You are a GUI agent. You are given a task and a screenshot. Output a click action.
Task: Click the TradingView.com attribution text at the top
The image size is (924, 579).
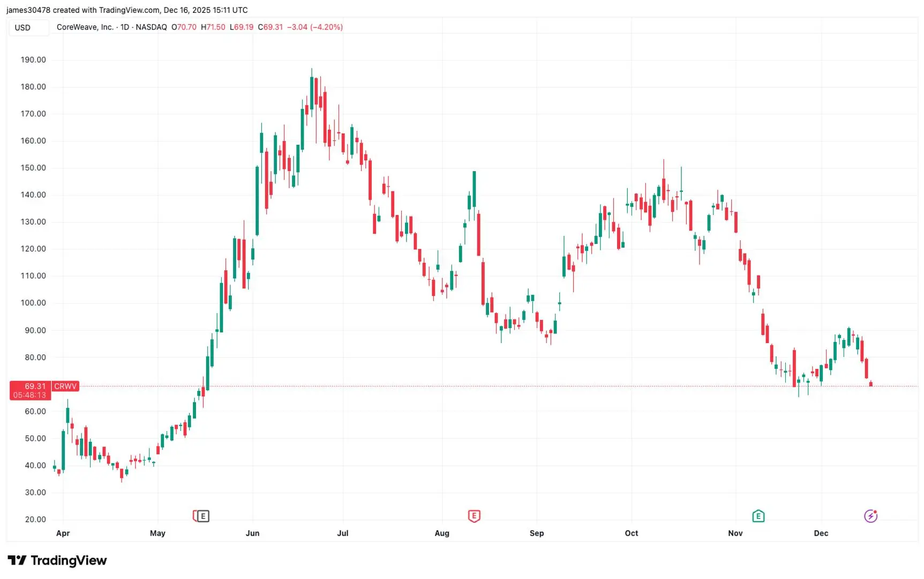129,10
